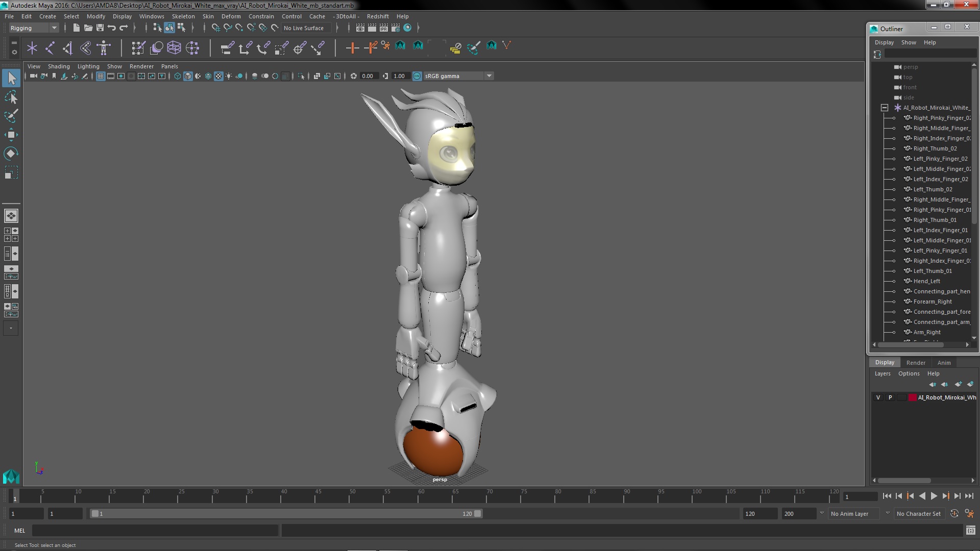Go to start of playback range

point(887,496)
